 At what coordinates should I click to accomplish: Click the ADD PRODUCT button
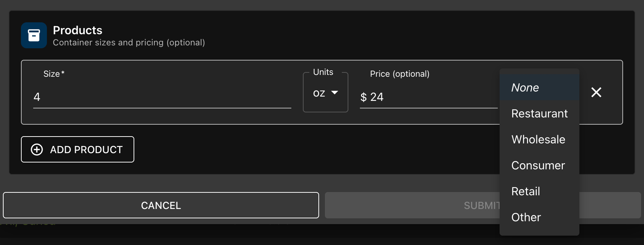tap(78, 149)
